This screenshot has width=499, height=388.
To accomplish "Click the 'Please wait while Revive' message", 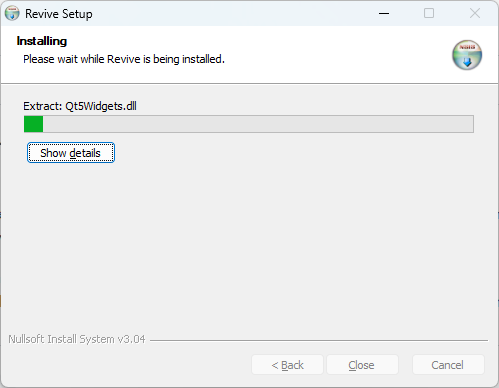I will (124, 59).
